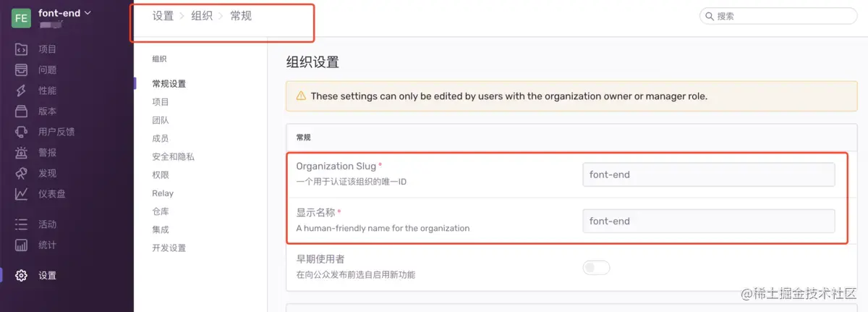
Task: Click the Discover (发现) telescope icon
Action: coord(22,173)
